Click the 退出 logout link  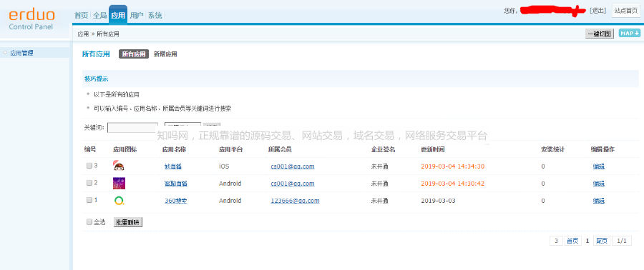[597, 11]
